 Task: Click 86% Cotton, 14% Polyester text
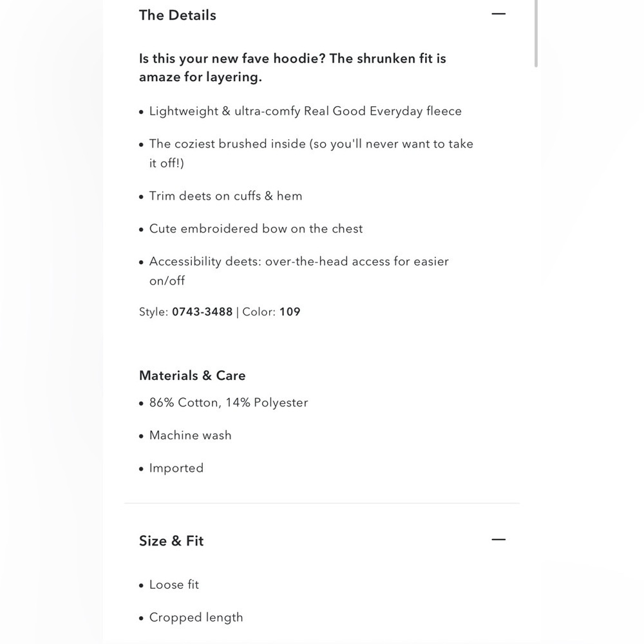[229, 402]
